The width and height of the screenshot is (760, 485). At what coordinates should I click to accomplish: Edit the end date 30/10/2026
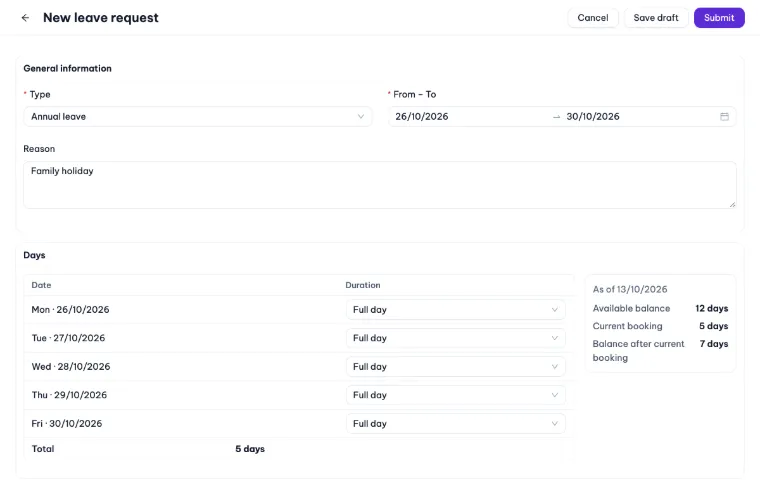point(593,116)
